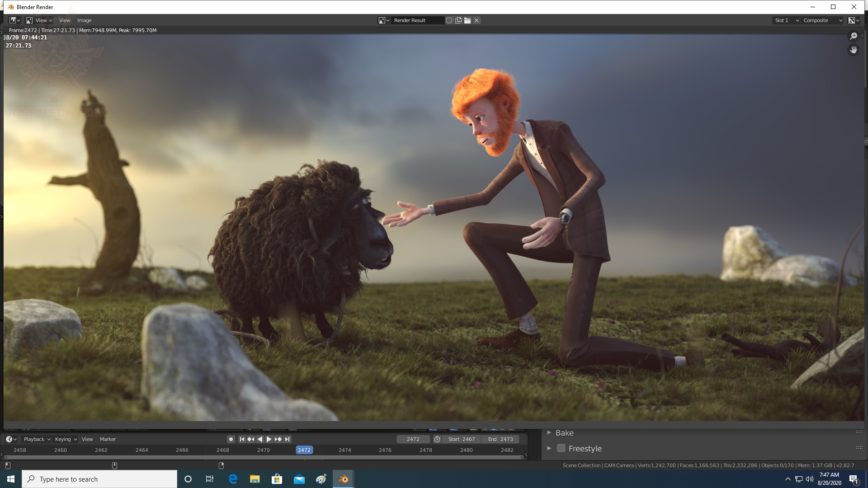Viewport: 868px width, 488px height.
Task: Open the Composite layer dropdown
Action: [822, 20]
